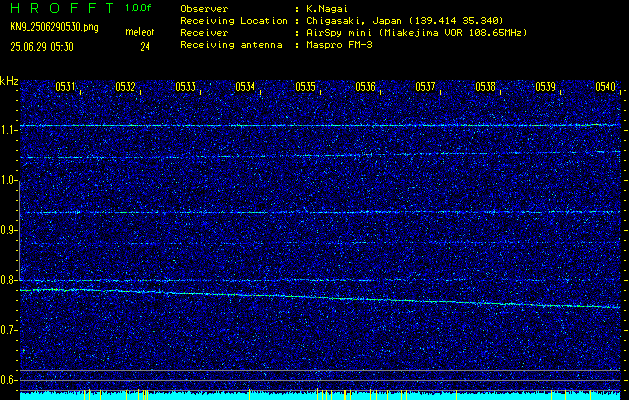
Task: Click the cyan signal level bar at bottom
Action: [x=320, y=396]
